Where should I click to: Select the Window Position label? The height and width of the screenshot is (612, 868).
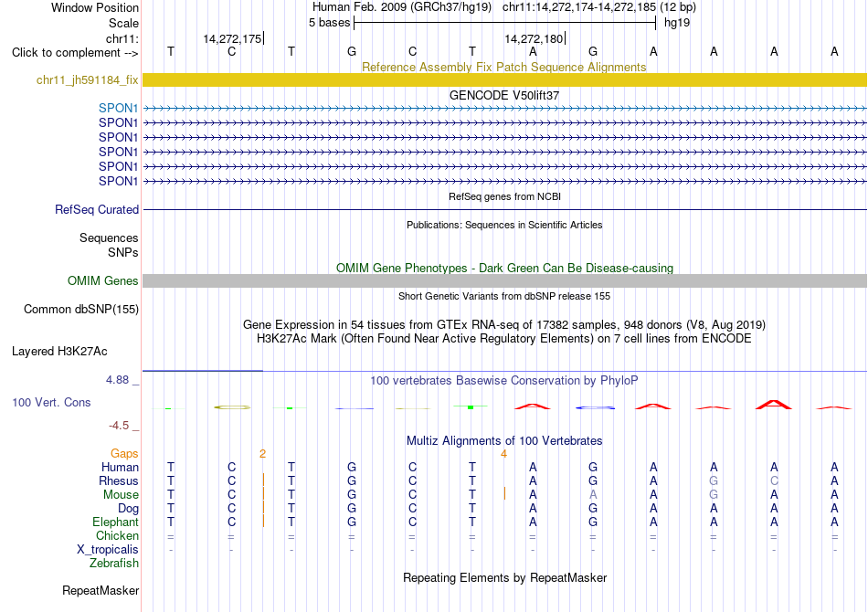[x=95, y=7]
